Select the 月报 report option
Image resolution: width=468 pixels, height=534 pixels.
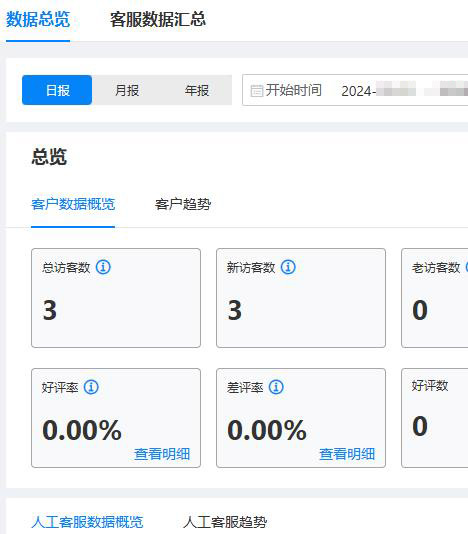[x=127, y=90]
